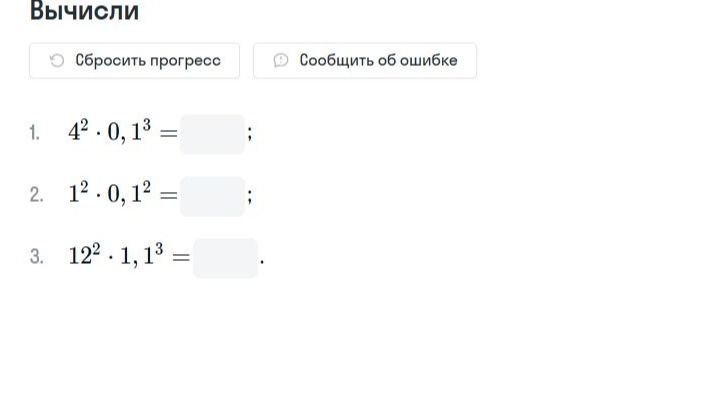
Task: Click the speech bubble error report icon
Action: coord(281,60)
